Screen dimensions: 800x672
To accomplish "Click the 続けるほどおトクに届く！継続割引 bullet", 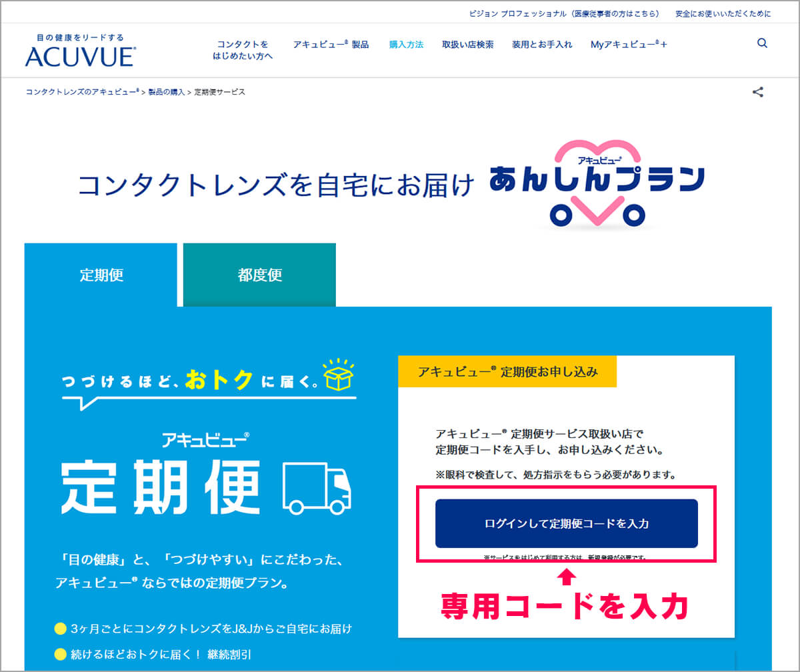I will (x=161, y=655).
